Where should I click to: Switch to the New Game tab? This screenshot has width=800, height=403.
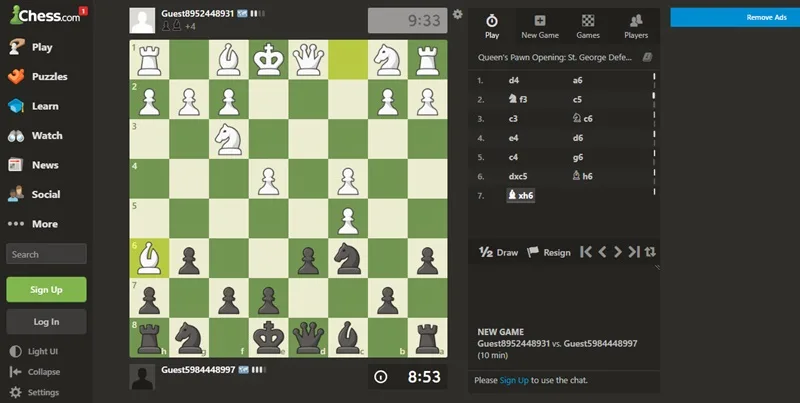[x=540, y=27]
